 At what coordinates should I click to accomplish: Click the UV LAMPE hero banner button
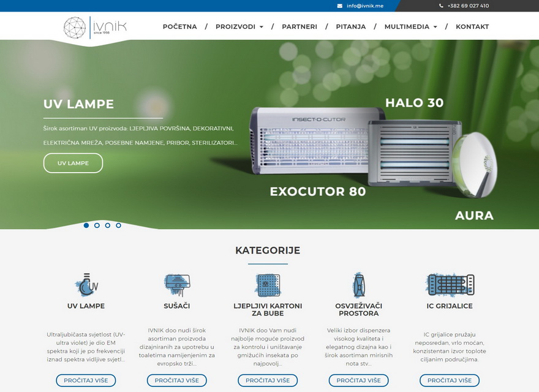tap(73, 163)
